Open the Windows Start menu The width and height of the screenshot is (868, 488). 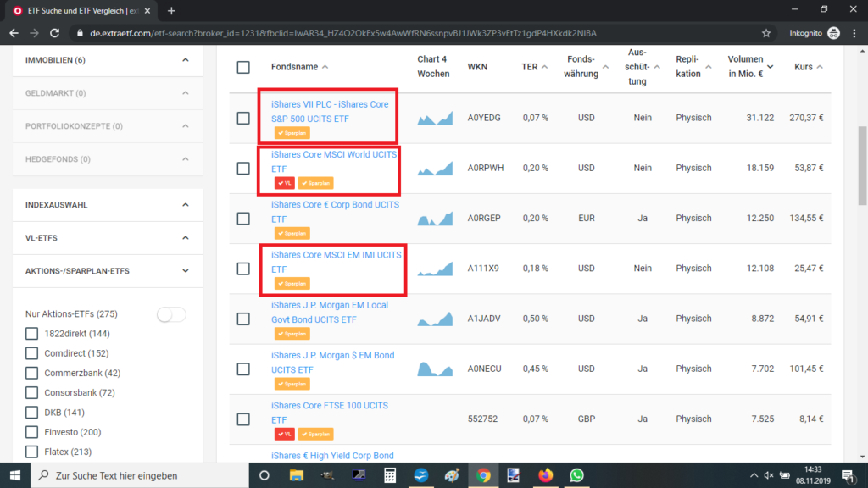click(15, 475)
